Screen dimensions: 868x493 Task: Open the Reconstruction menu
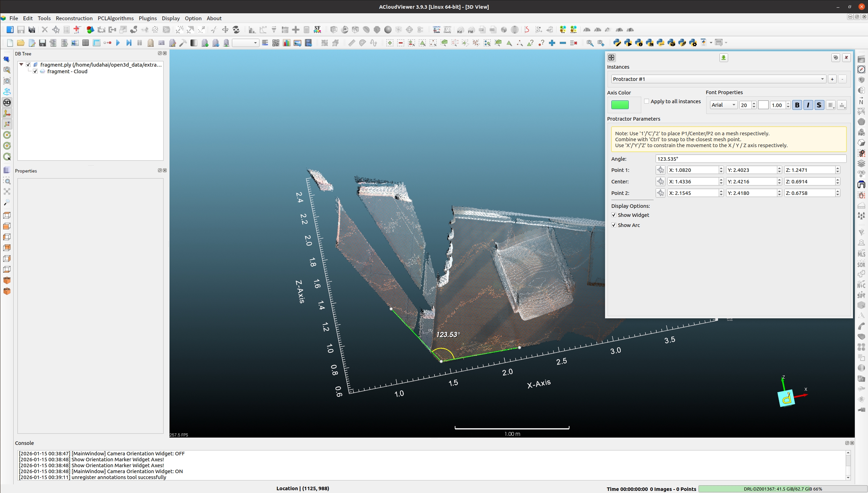(74, 18)
